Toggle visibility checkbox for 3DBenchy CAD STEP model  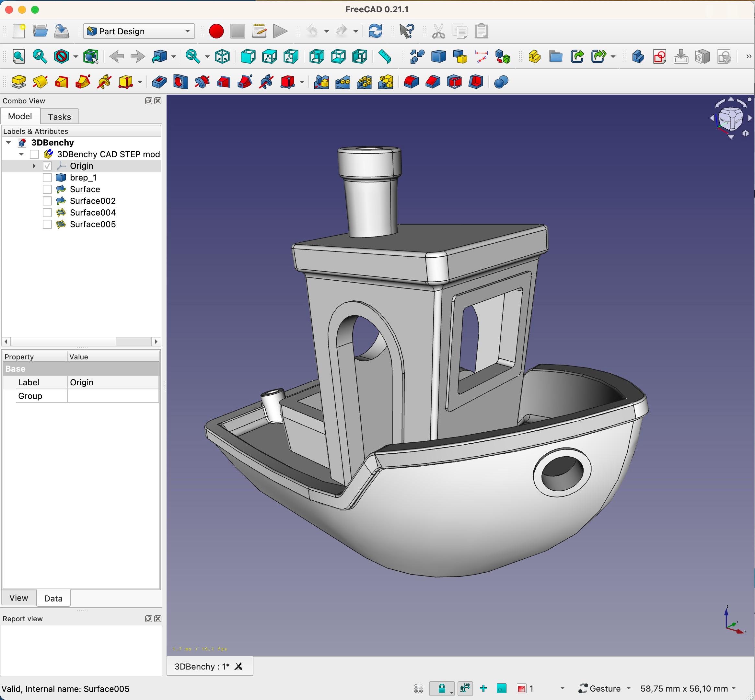pos(34,154)
